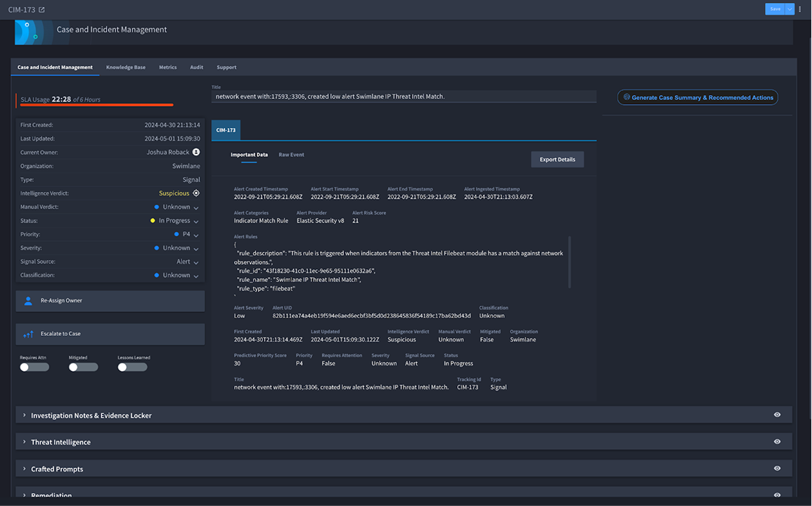Image resolution: width=812 pixels, height=506 pixels.
Task: Toggle the Mitigated switch
Action: 84,367
